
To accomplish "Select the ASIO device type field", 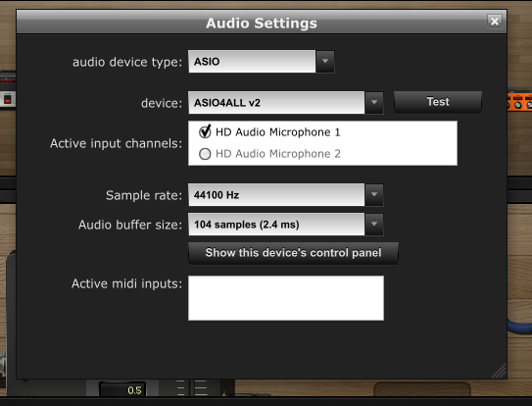I will [x=252, y=62].
